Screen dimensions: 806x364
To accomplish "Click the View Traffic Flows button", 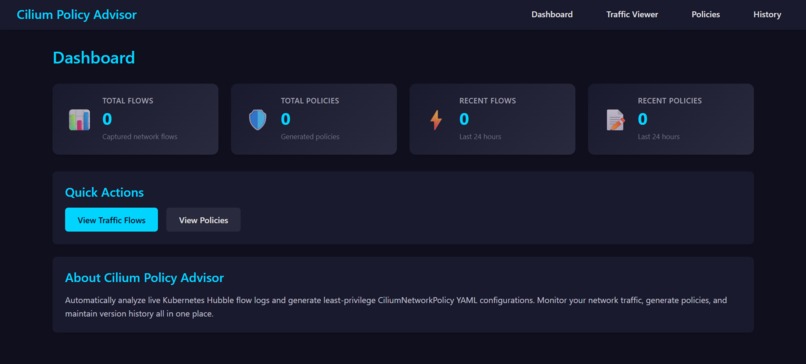I will click(112, 220).
